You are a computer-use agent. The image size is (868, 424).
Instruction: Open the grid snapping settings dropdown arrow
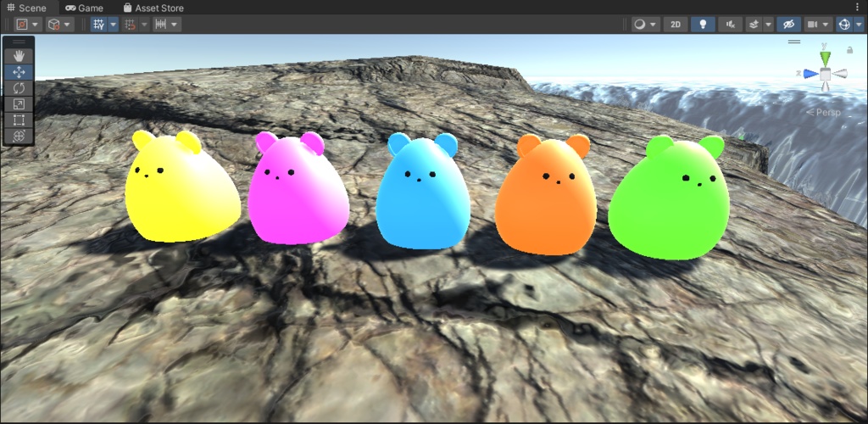[144, 25]
